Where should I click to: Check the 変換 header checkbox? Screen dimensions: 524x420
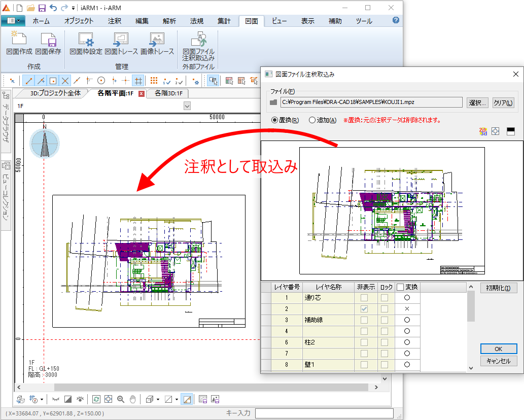coord(400,287)
